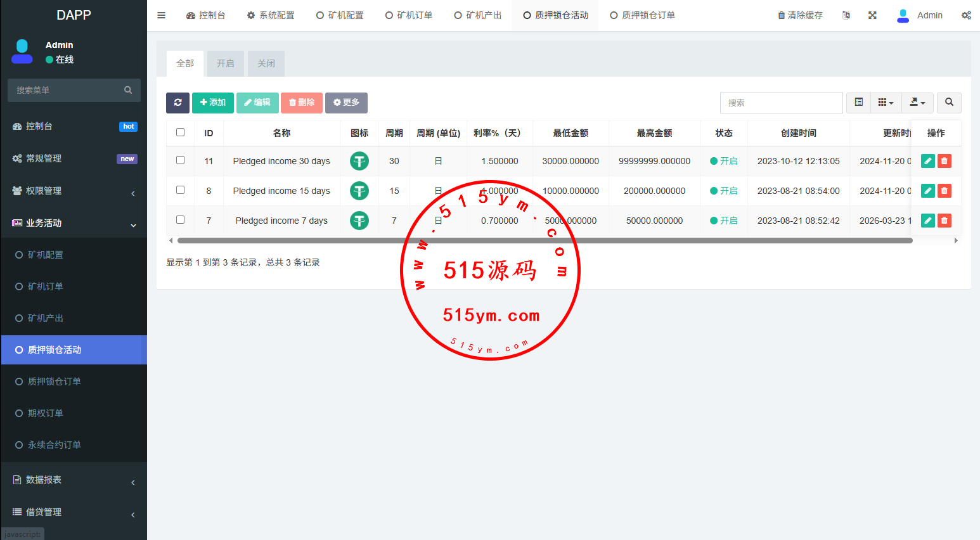The image size is (980, 540).
Task: Open 质押锁仓订单 in the sidebar
Action: 55,382
